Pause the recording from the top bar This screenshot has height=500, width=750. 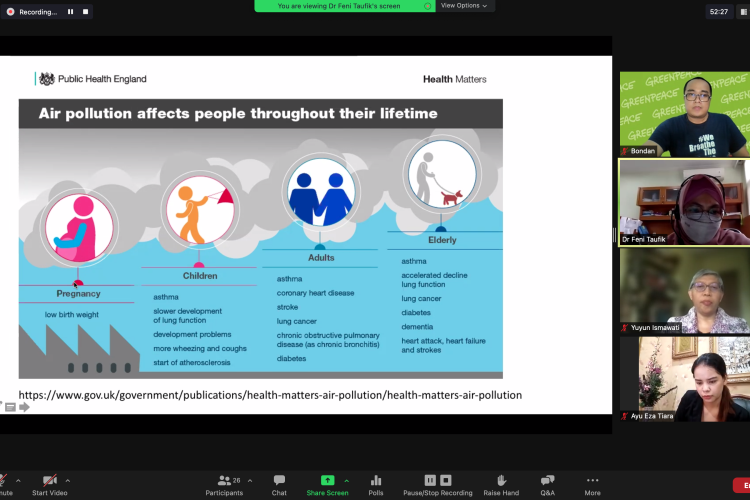point(70,12)
